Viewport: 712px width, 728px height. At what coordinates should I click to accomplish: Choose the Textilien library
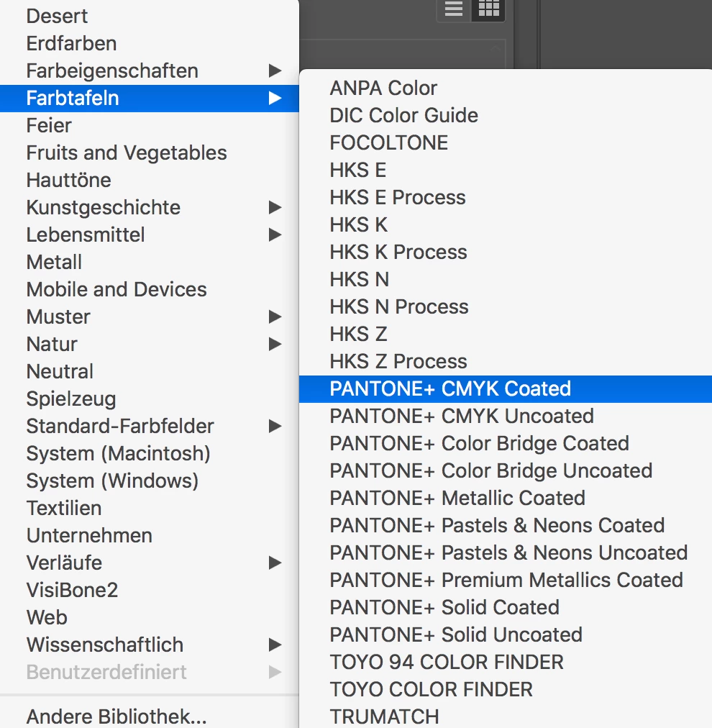pyautogui.click(x=150, y=509)
